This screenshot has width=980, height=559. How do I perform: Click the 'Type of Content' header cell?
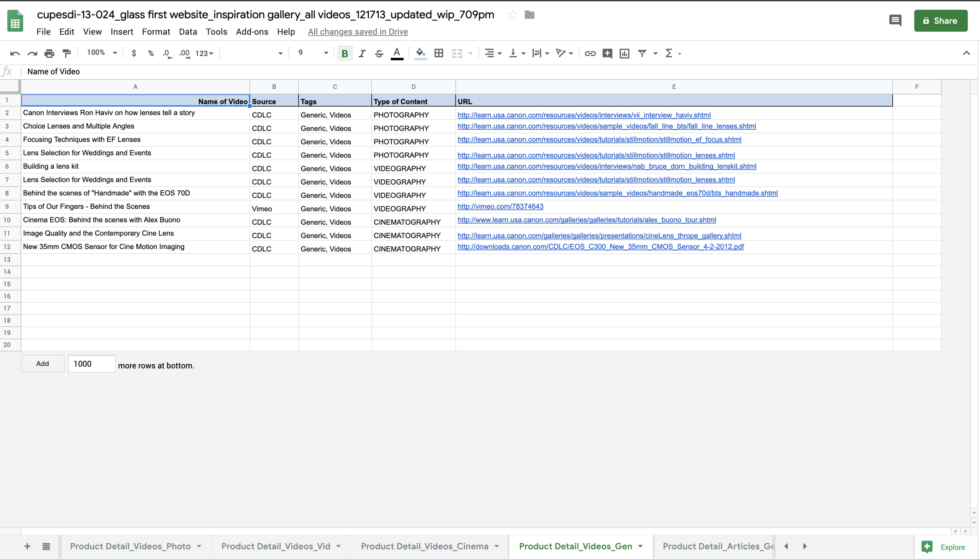coord(413,100)
